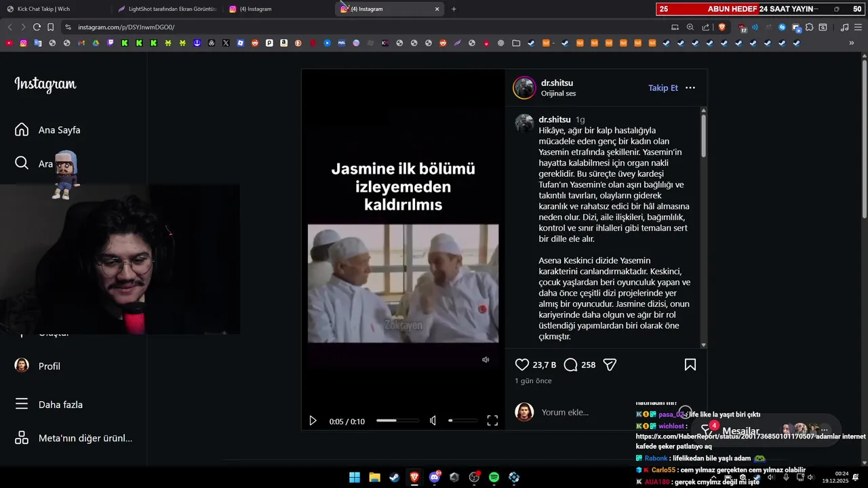Viewport: 868px width, 488px height.
Task: Open Ara search in the Instagram sidebar
Action: 34,163
